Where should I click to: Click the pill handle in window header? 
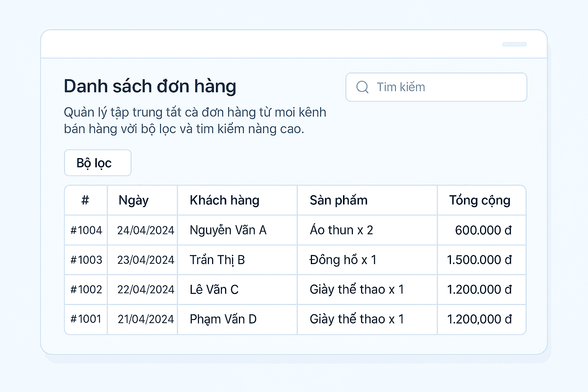[514, 44]
